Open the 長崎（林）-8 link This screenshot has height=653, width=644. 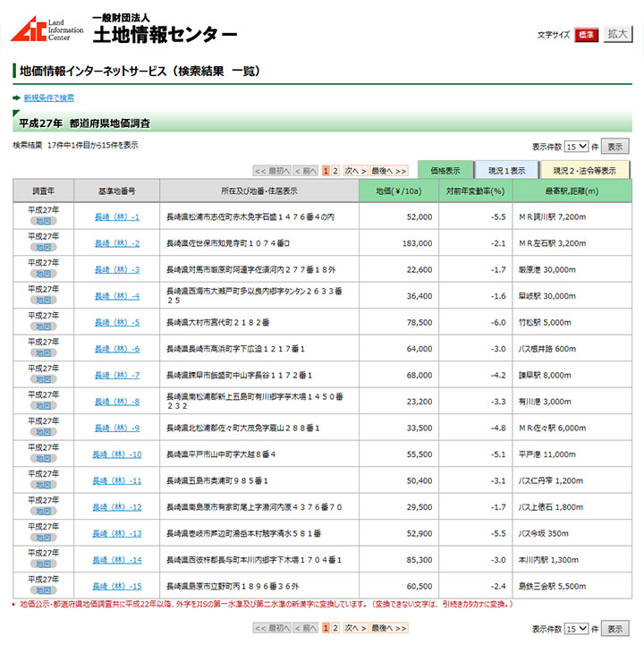(x=117, y=402)
